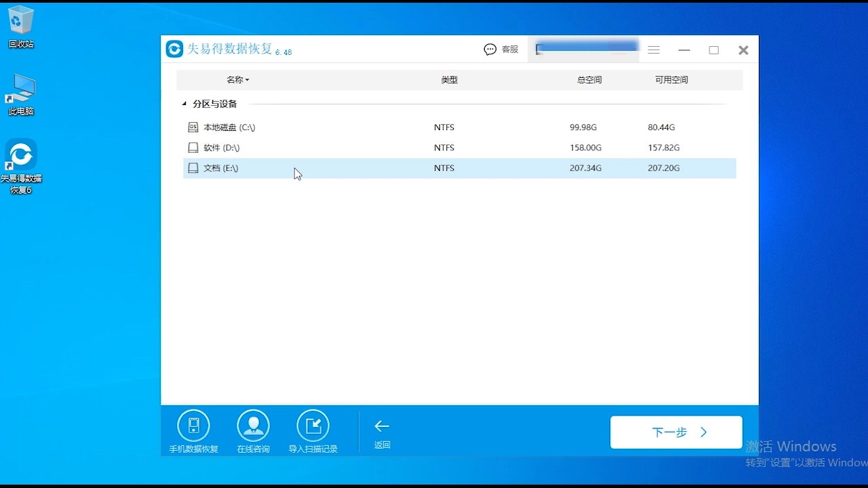
Task: Open the 名称 sort dropdown
Action: pos(238,79)
